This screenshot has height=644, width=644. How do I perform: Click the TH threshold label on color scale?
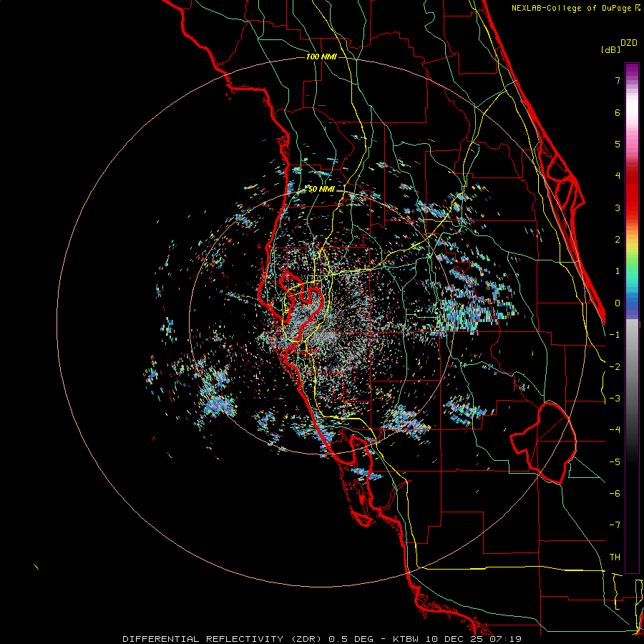615,557
